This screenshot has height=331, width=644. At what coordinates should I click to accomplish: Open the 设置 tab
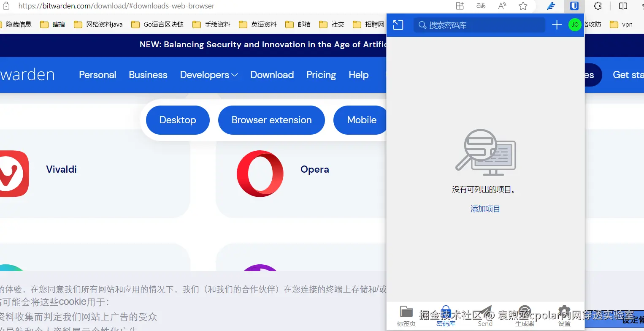click(x=564, y=317)
